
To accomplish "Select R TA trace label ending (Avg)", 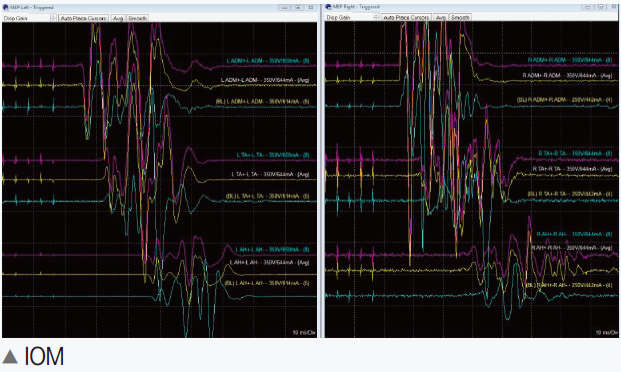I will click(572, 169).
